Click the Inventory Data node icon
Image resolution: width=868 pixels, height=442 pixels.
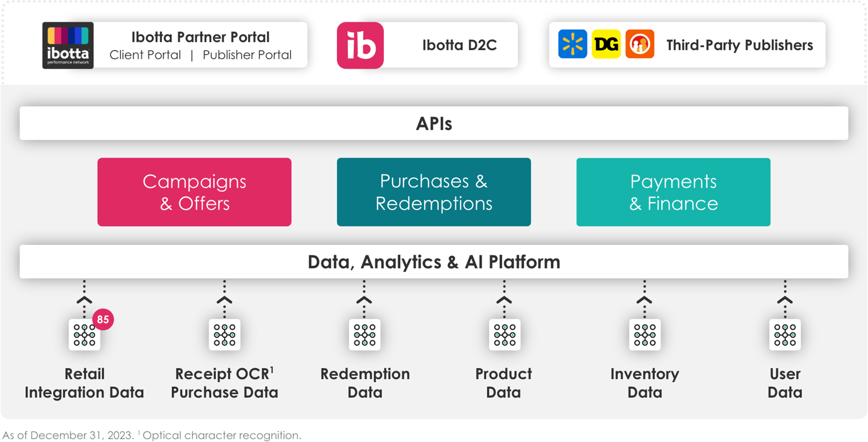(645, 335)
